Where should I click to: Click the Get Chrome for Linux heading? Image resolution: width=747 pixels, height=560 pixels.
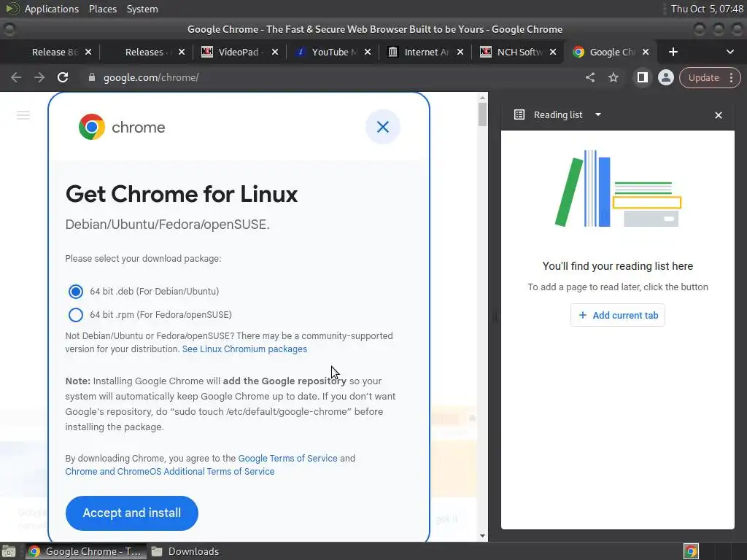(x=182, y=194)
